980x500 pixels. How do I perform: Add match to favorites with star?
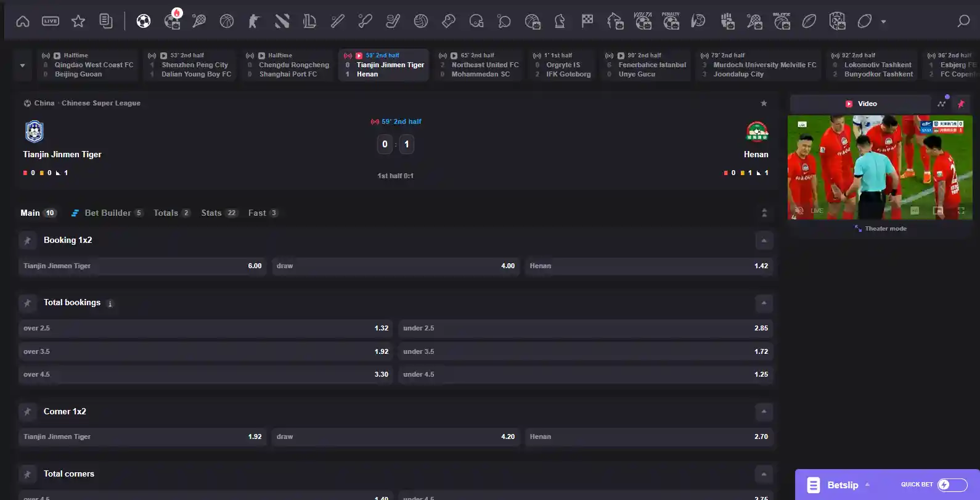tap(764, 103)
